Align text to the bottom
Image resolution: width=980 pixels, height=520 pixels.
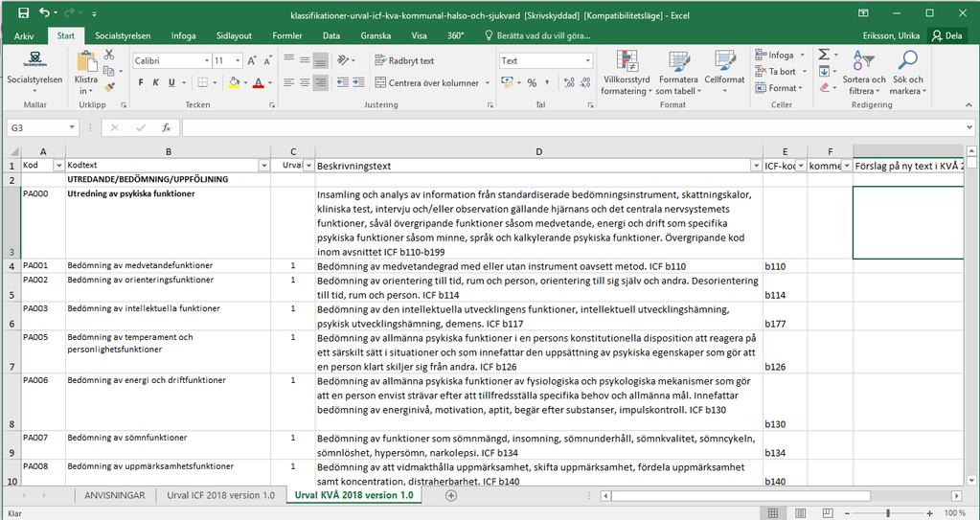(x=320, y=60)
